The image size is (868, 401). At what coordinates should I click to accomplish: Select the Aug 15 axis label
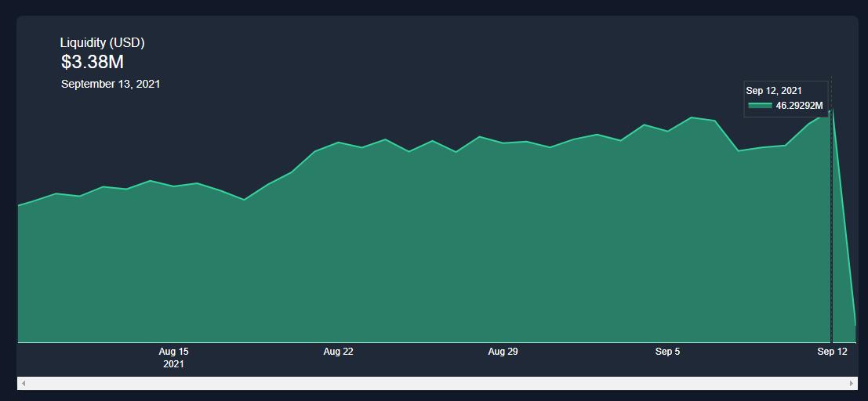tap(173, 352)
